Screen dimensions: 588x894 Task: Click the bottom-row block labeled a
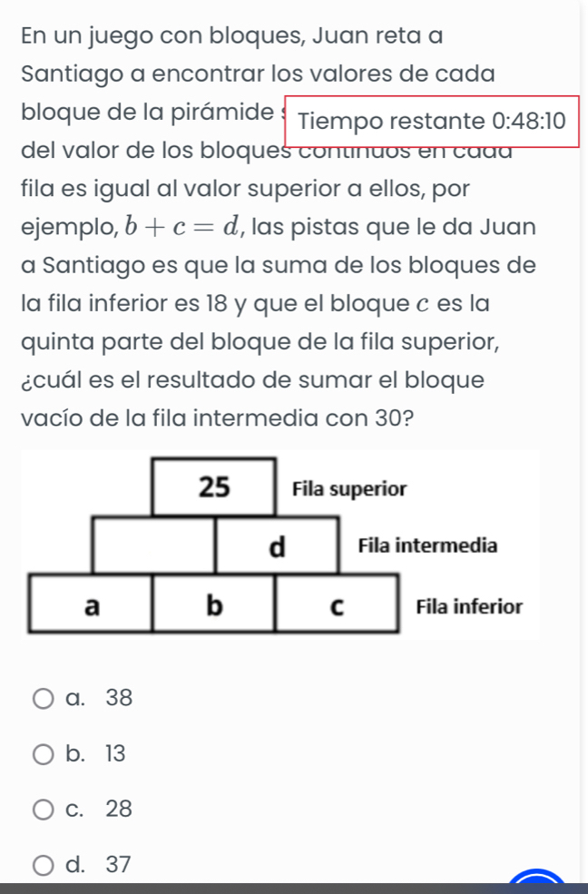pyautogui.click(x=91, y=604)
